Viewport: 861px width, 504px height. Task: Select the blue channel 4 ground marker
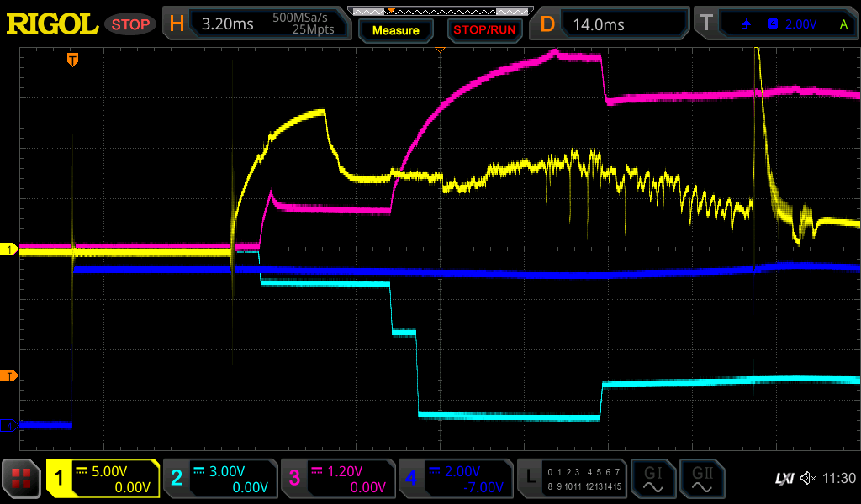point(9,426)
